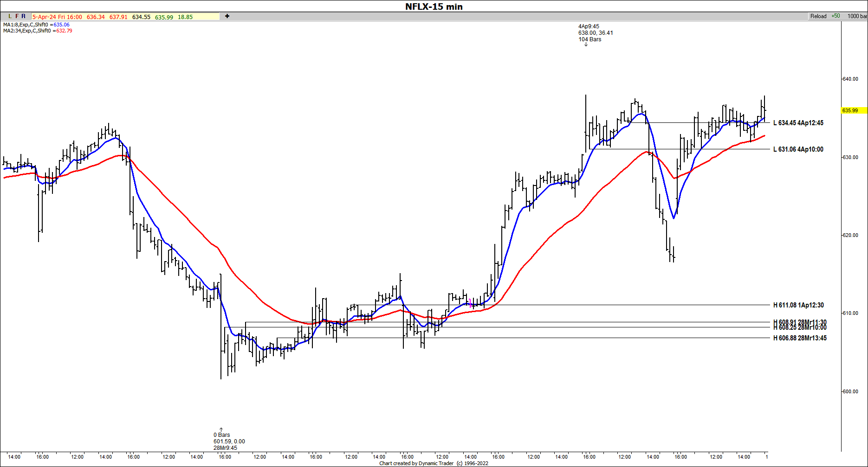Select the MA2:34,Exp,C,Shift0 indicator label
Image resolution: width=868 pixels, height=467 pixels.
pyautogui.click(x=38, y=31)
